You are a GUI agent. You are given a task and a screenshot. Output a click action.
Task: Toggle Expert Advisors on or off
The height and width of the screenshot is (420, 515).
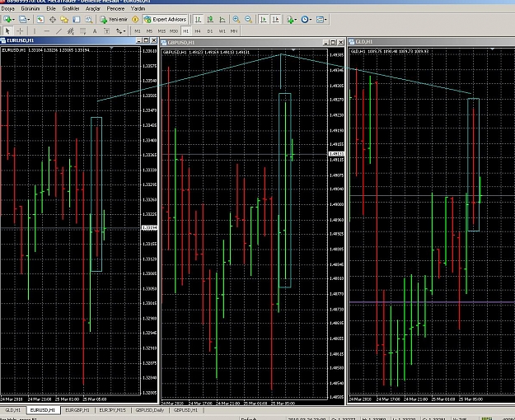(165, 20)
